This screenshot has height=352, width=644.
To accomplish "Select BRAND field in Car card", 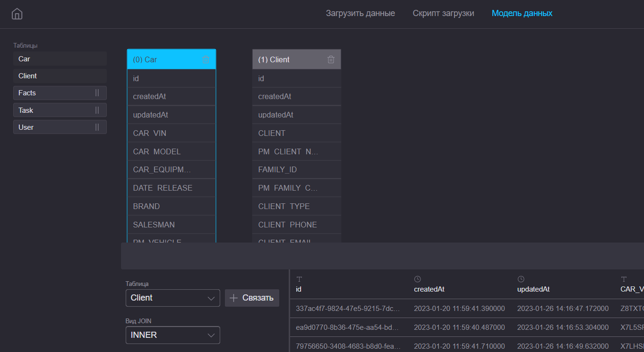I will pos(172,206).
